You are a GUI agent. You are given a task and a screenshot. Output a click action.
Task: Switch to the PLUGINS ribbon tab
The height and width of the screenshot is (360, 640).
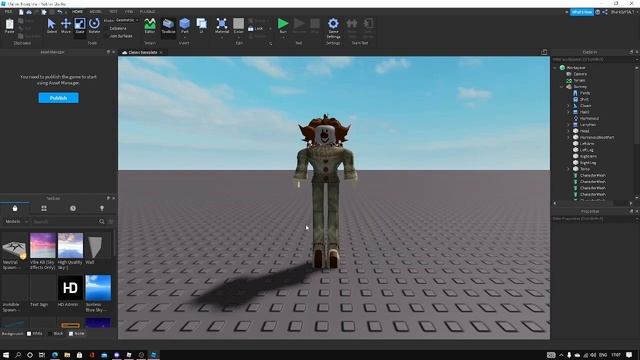tap(147, 12)
